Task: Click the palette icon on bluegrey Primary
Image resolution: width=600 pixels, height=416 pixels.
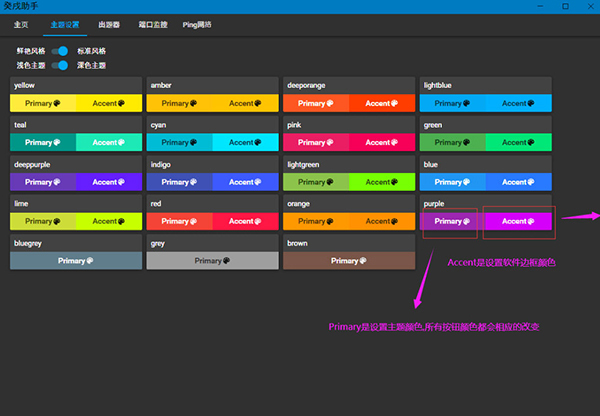Action: click(91, 261)
